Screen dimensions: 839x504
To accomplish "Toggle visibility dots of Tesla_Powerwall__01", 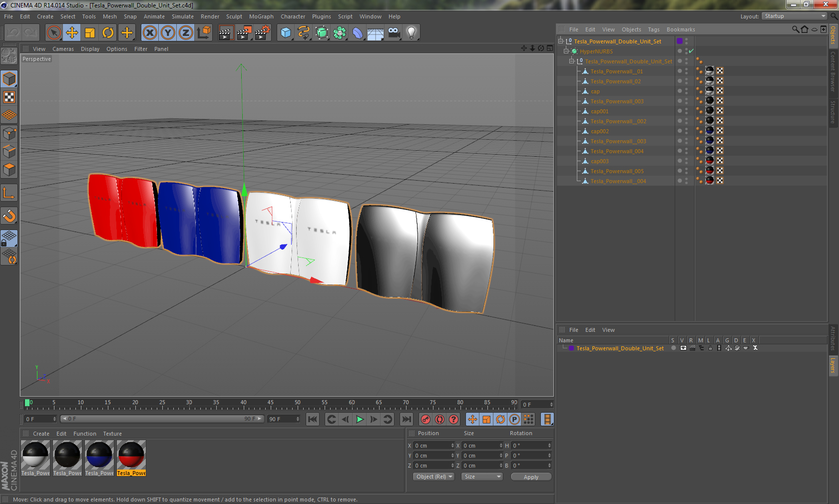I will (x=686, y=71).
